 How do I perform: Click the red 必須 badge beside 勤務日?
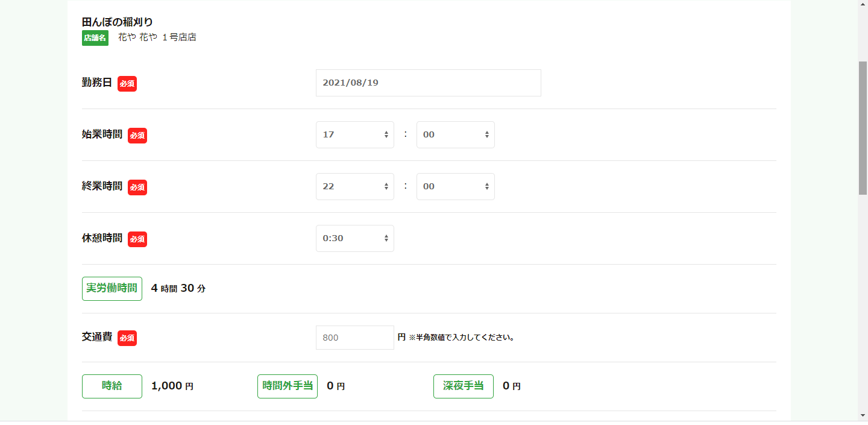tap(127, 84)
